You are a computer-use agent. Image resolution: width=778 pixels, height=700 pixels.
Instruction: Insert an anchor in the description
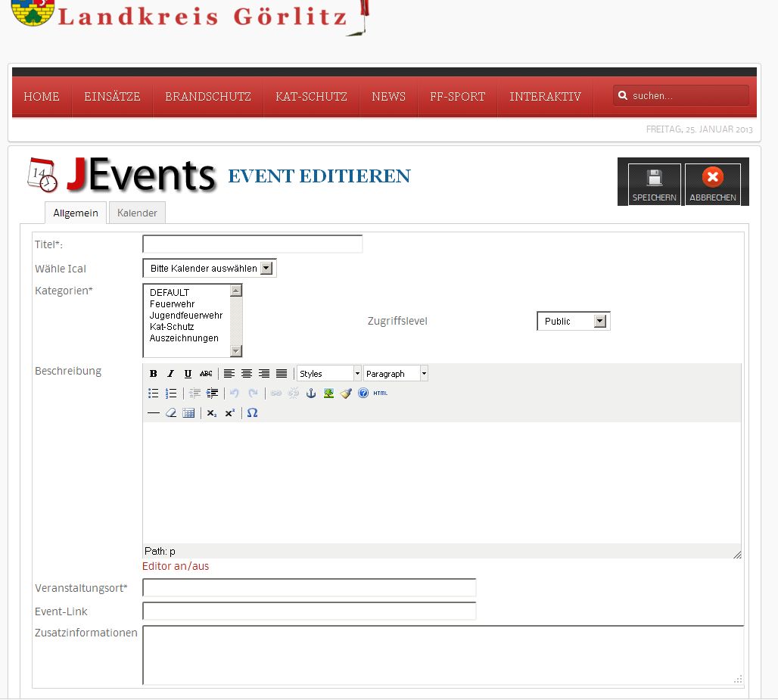pyautogui.click(x=311, y=394)
